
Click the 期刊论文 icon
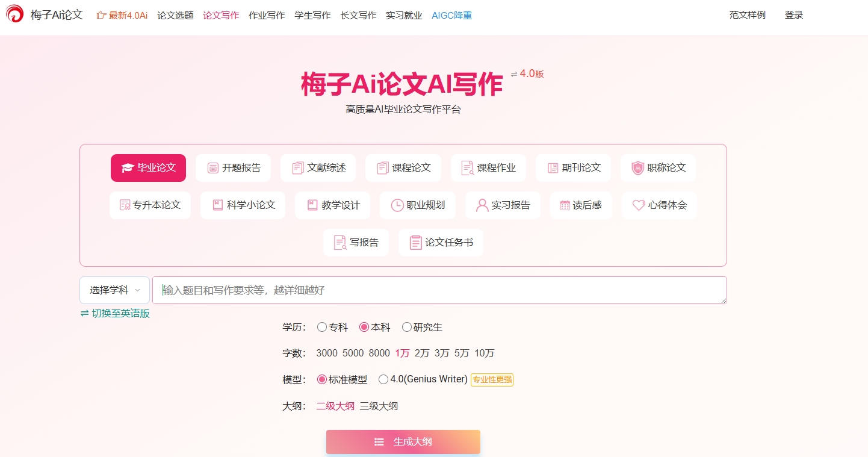(553, 168)
